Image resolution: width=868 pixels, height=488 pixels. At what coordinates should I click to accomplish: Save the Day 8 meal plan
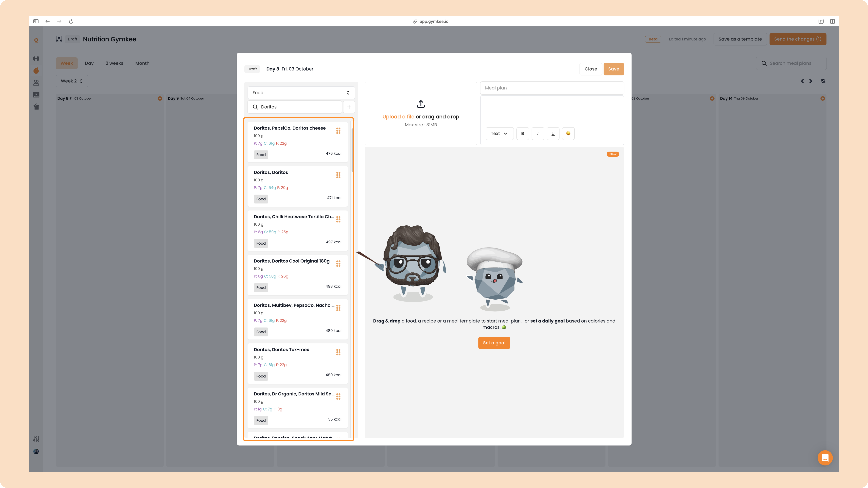click(614, 69)
